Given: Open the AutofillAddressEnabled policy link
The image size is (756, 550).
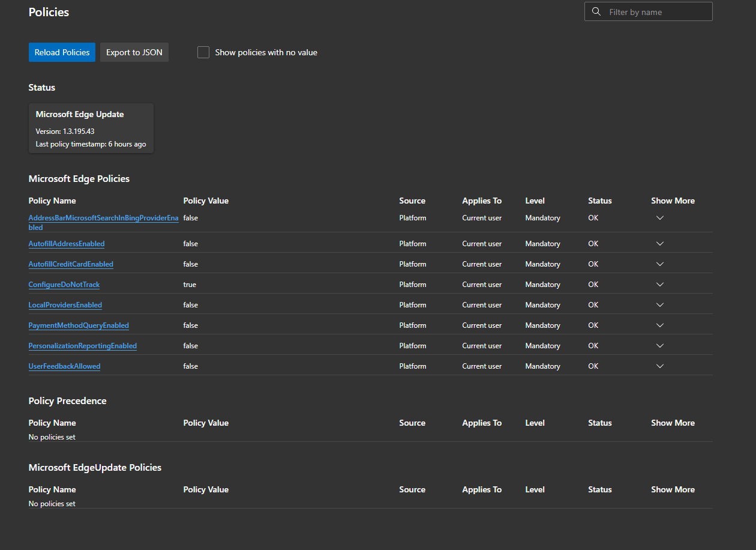Looking at the screenshot, I should point(67,244).
